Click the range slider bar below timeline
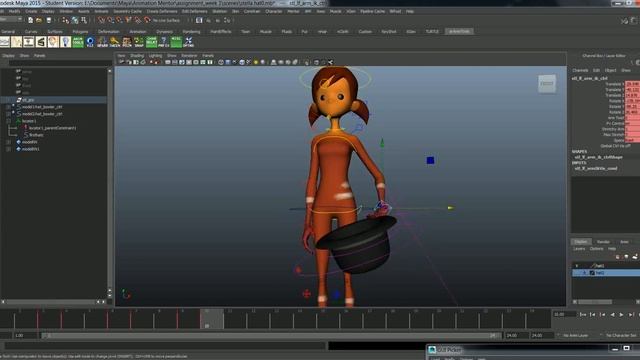The image size is (640, 360). [x=270, y=336]
